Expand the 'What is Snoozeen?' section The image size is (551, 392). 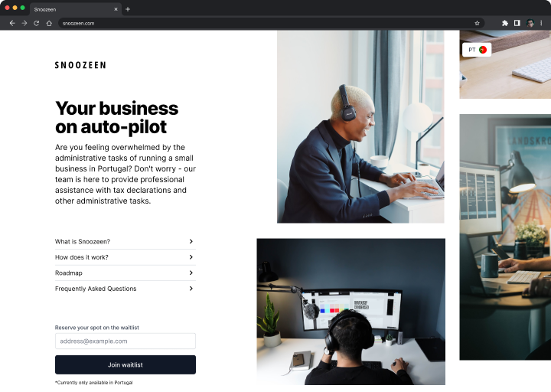[x=125, y=241]
